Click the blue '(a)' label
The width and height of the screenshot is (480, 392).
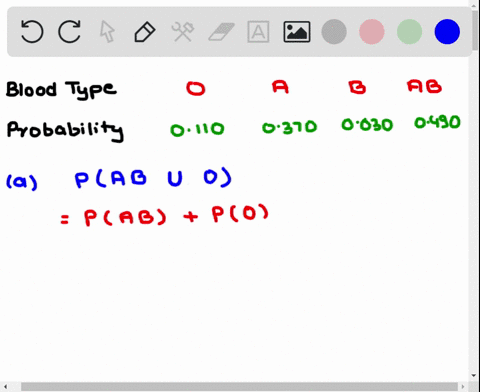click(22, 182)
